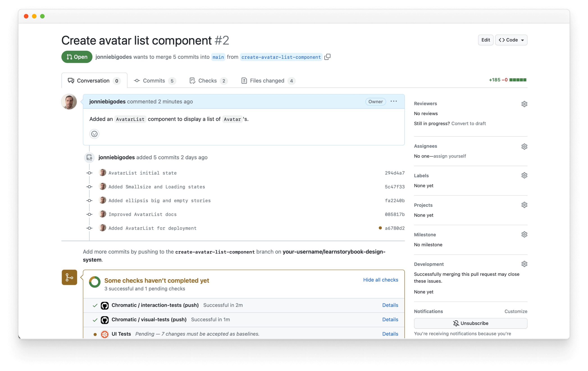Open the Code dropdown button
This screenshot has width=588, height=371.
point(512,40)
